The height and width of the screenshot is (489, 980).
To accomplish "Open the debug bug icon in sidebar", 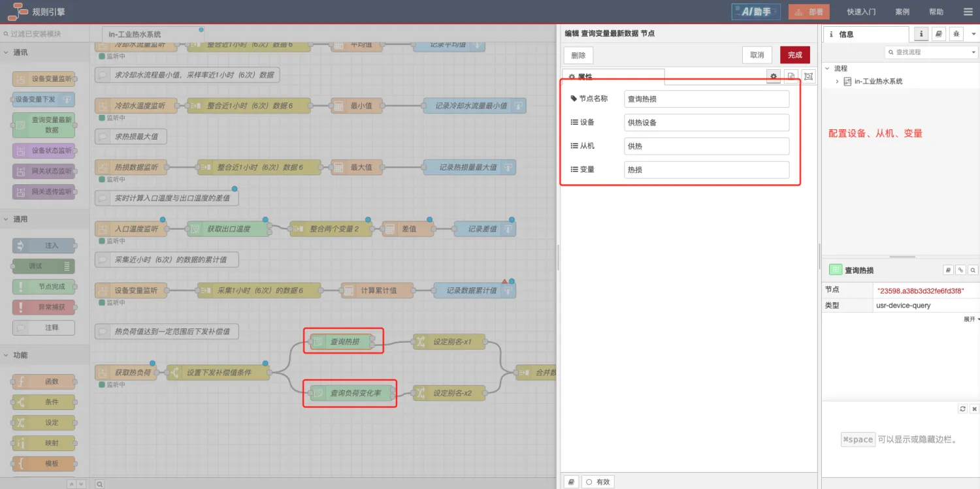I will pyautogui.click(x=956, y=34).
